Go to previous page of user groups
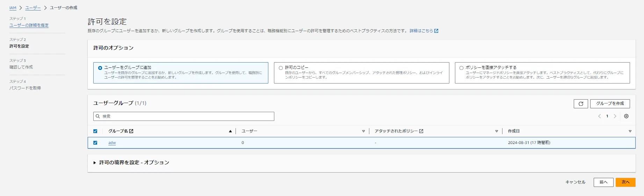Screen dimensions: 644x196 (x=599, y=116)
